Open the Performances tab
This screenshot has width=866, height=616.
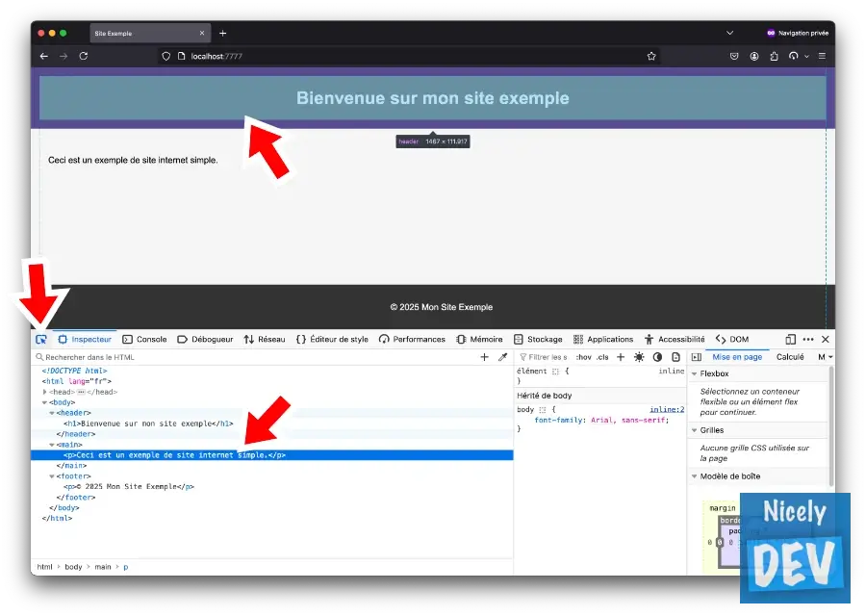coord(412,339)
